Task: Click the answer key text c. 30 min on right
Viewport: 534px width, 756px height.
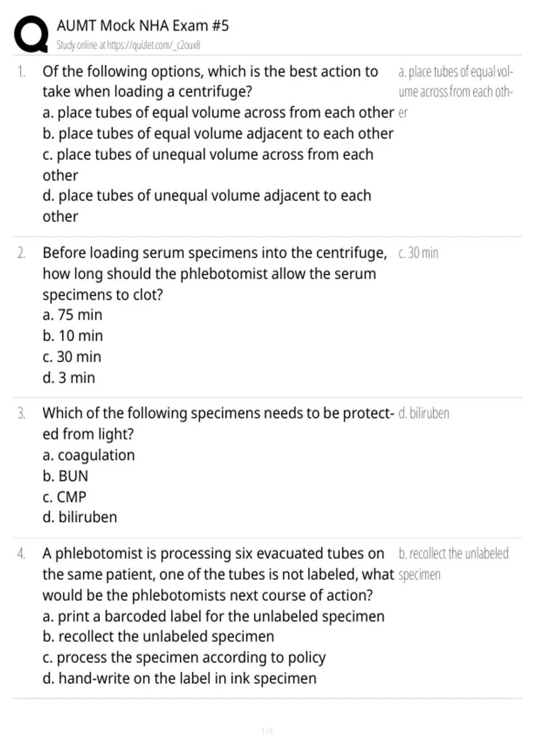Action: (418, 253)
